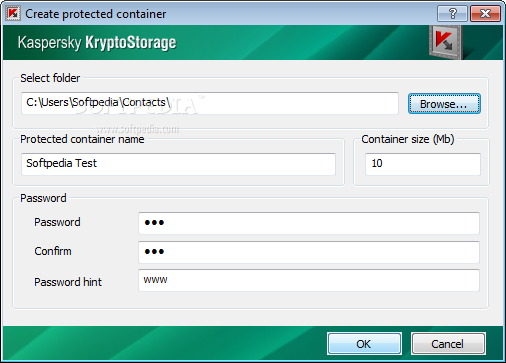Click the Kaspersky icon in title bar
Viewport: 506px width, 363px height.
click(x=13, y=14)
